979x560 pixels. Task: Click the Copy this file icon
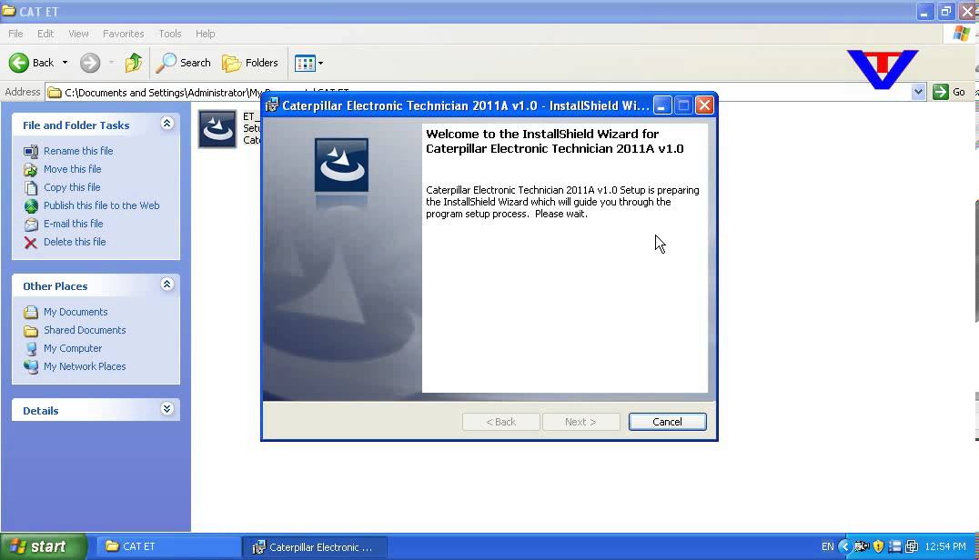pyautogui.click(x=31, y=187)
